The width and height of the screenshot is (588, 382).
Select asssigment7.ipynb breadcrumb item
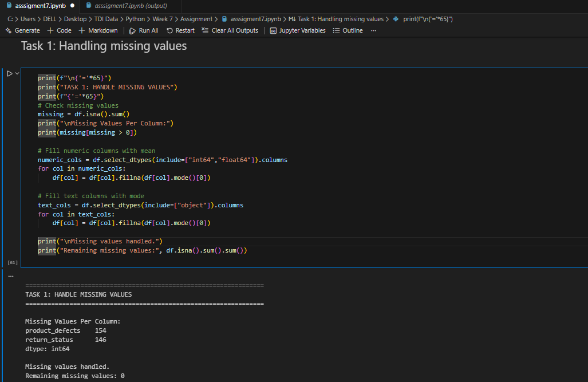point(251,19)
